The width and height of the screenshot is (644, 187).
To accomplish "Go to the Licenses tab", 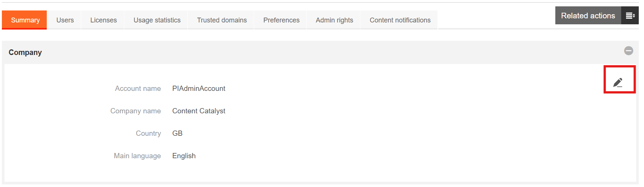I will [x=103, y=20].
